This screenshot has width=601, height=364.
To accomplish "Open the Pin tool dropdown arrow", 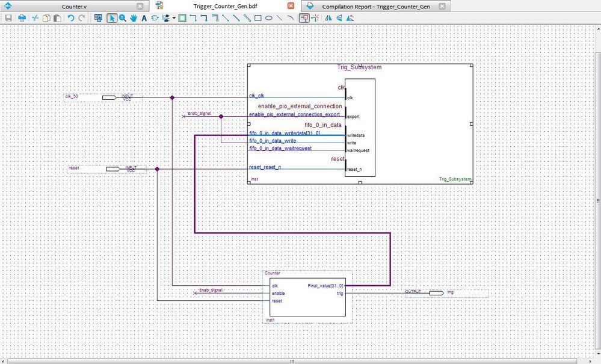I will coord(173,18).
